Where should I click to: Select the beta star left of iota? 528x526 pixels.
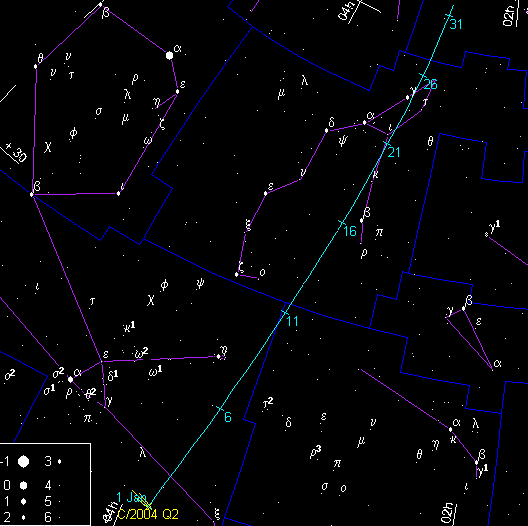click(32, 194)
